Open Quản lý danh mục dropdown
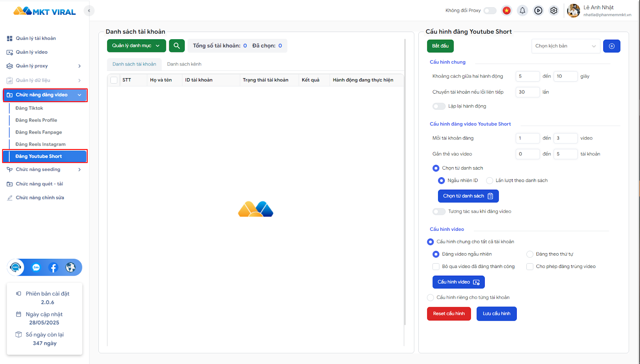This screenshot has height=364, width=640. [136, 46]
